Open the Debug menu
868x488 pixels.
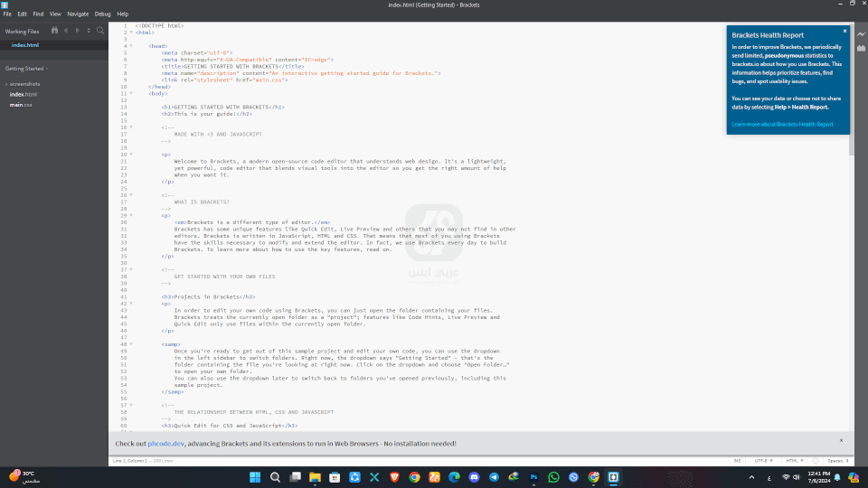(x=102, y=14)
